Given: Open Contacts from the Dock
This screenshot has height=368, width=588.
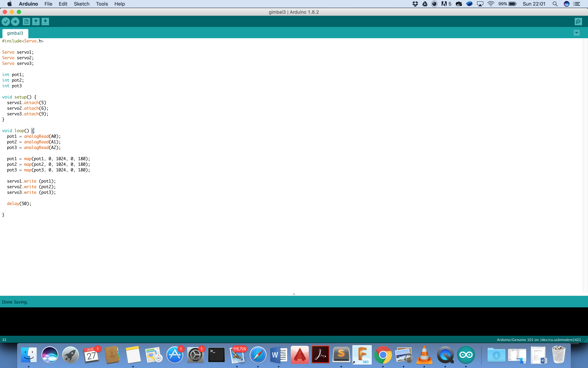Looking at the screenshot, I should tap(112, 355).
